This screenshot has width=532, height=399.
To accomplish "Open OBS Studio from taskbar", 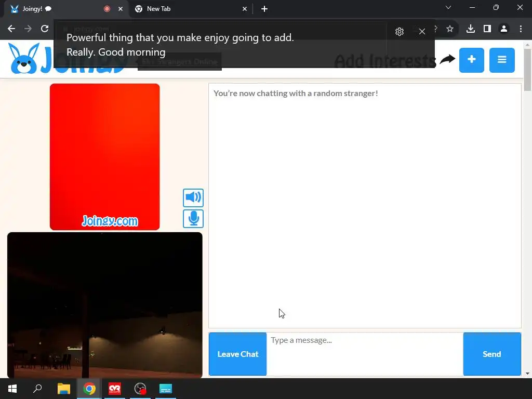I will 140,389.
